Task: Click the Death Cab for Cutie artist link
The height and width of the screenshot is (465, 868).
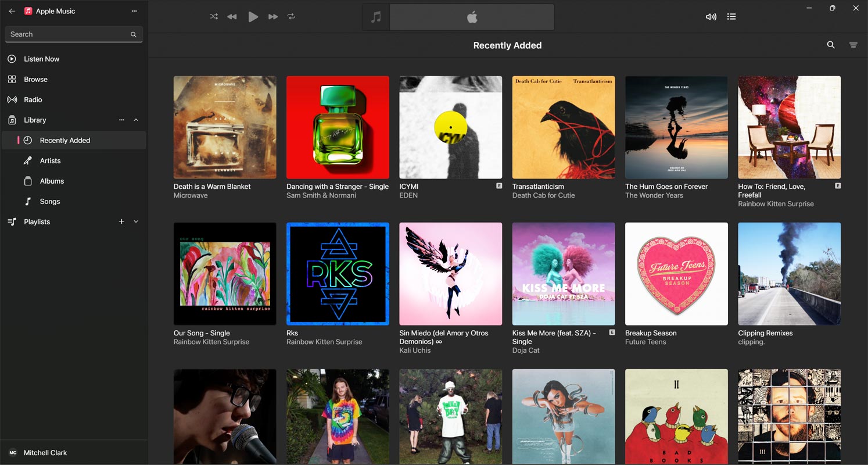Action: pos(544,196)
